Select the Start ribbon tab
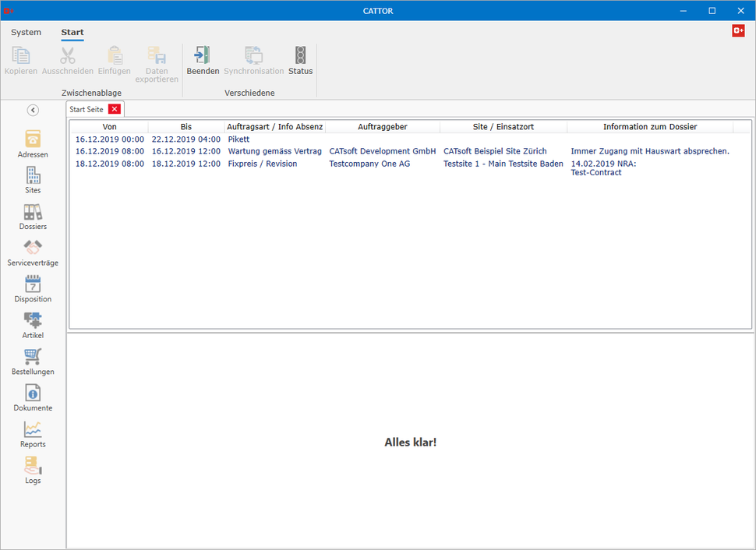This screenshot has height=550, width=756. coord(72,32)
